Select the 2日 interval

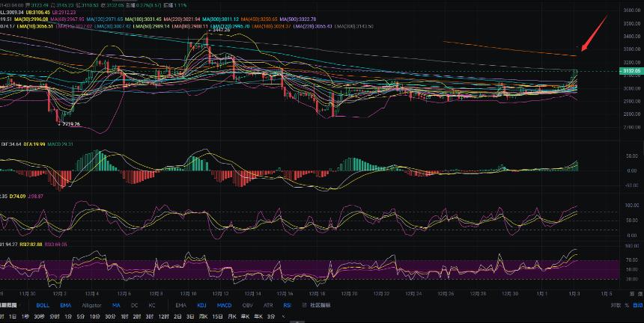177,316
